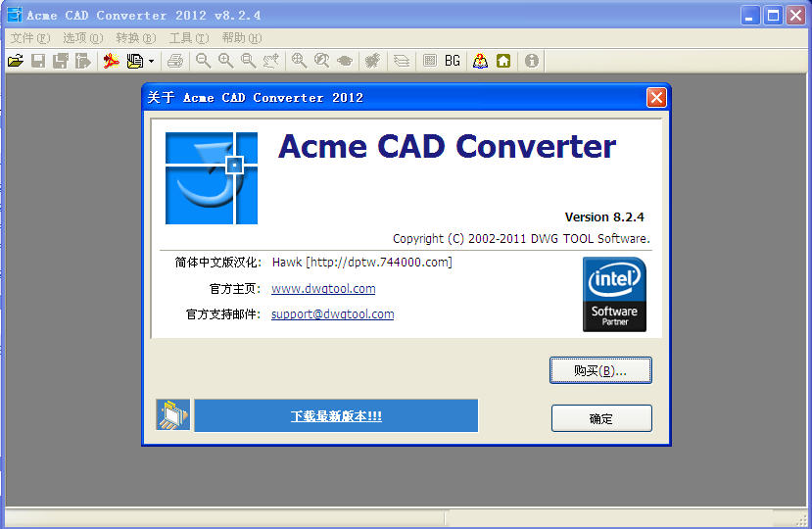812x529 pixels.
Task: Click the Hawk [http://dptw.744000.com] text
Action: tap(362, 263)
